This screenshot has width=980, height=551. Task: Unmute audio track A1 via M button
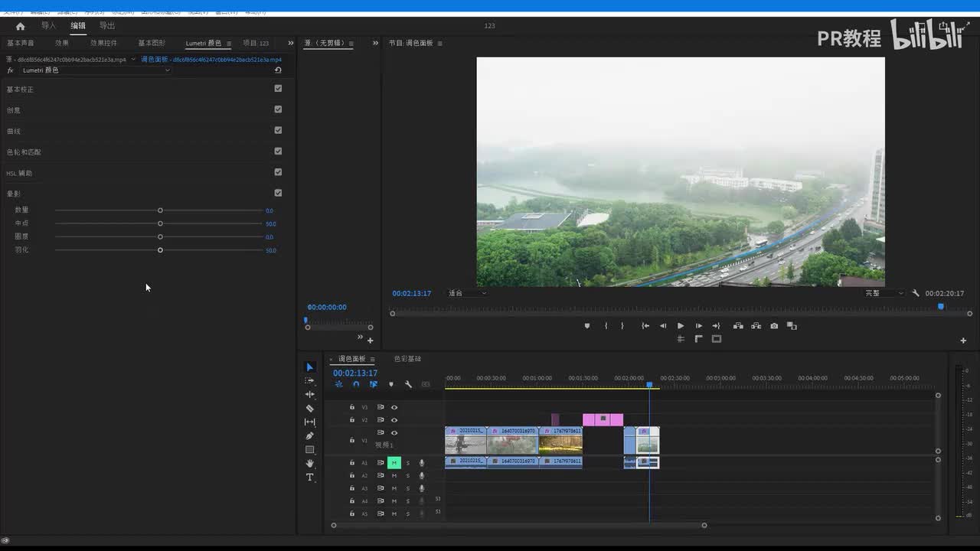394,463
